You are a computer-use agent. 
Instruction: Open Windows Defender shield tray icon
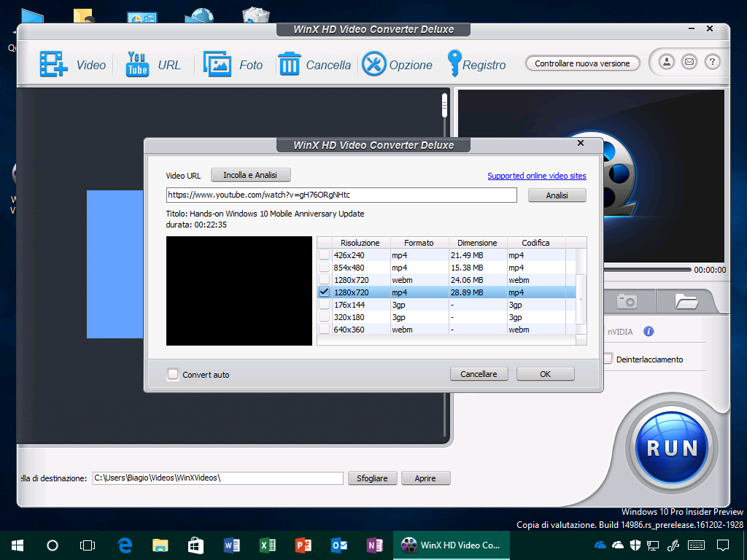635,545
